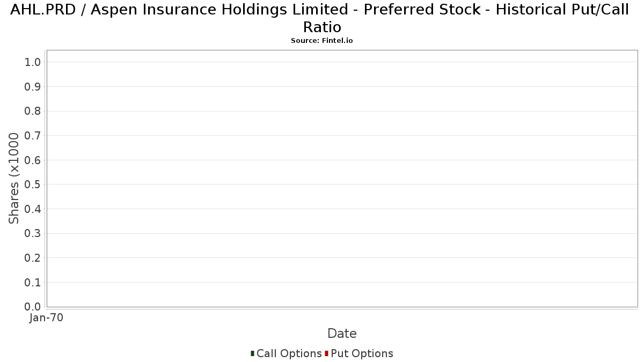Click the 0.6 y-axis tick label
The image size is (644, 362).
(33, 160)
